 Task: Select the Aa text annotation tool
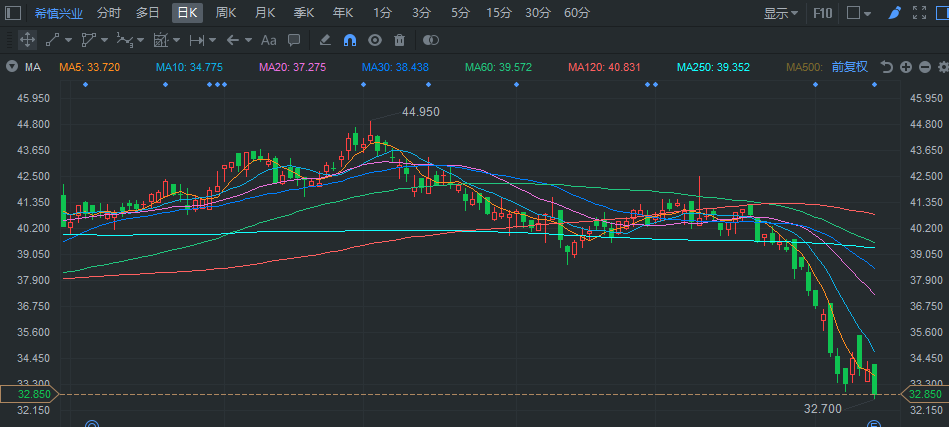coord(268,41)
